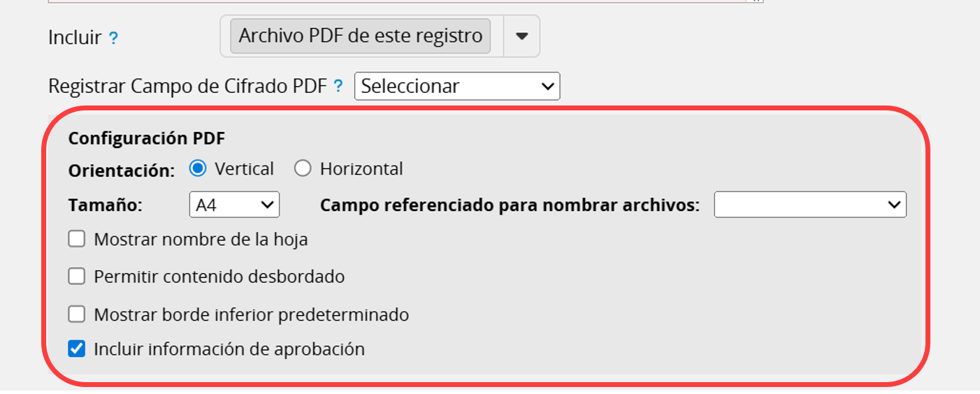Click the Archivo PDF de este registro tag

361,36
